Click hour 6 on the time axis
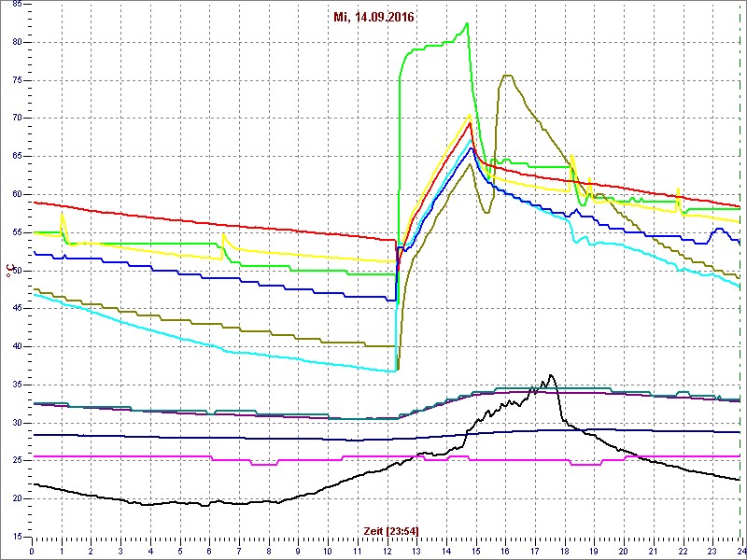The image size is (747, 560). coord(209,551)
